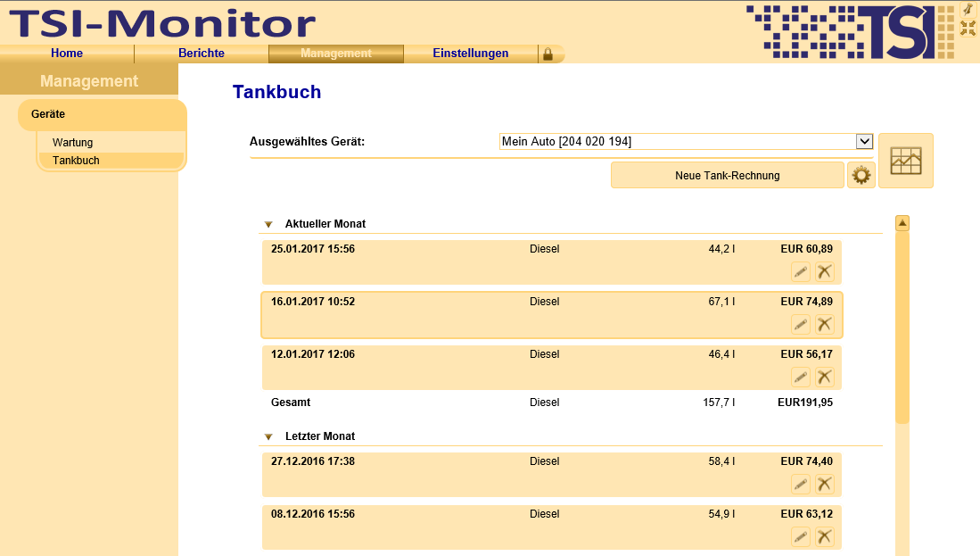The image size is (980, 556).
Task: Click the Tankbuch page heading
Action: point(276,92)
